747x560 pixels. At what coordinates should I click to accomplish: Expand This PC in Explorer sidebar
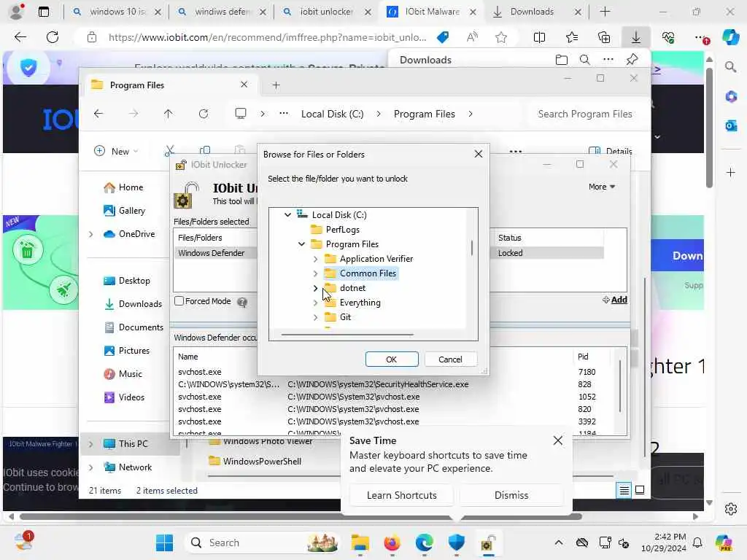point(91,444)
